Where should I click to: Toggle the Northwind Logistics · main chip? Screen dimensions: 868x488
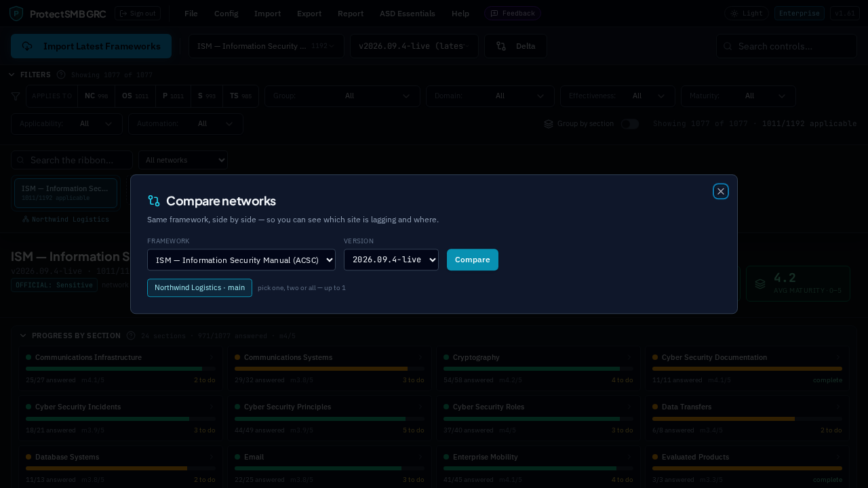(x=199, y=287)
